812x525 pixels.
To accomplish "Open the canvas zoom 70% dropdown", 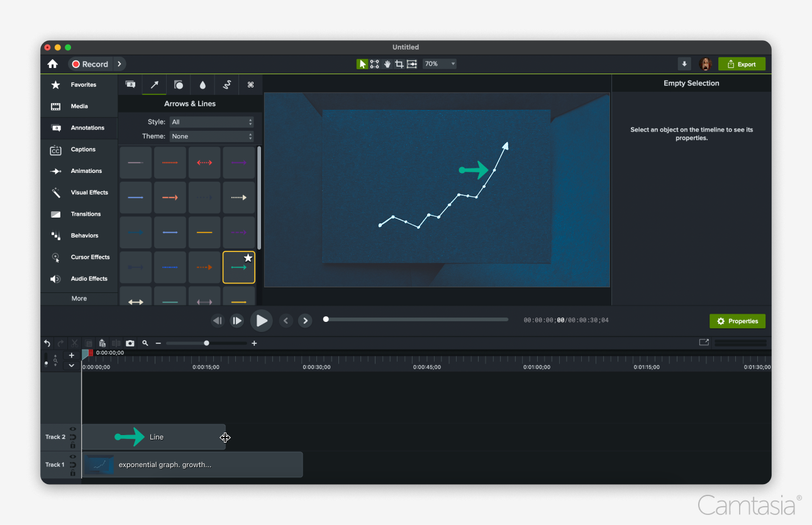I will pos(440,64).
